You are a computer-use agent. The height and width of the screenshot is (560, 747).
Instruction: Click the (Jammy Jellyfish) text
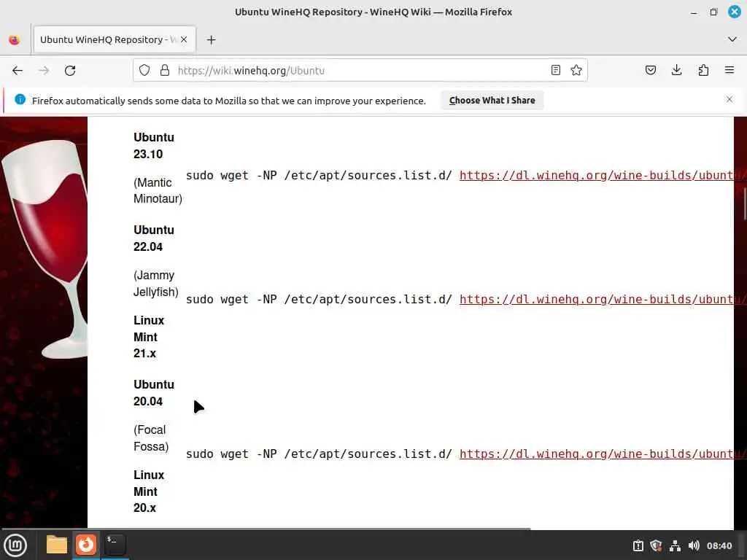(156, 284)
